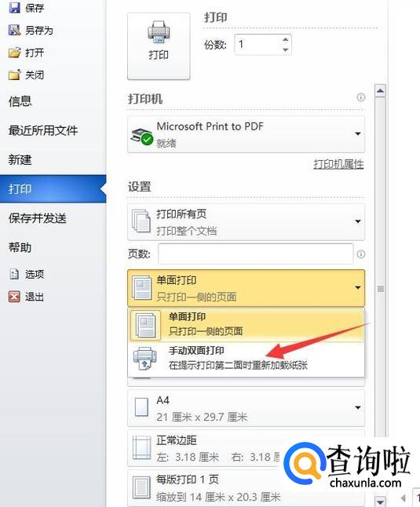Viewport: 420px width, 507px height.
Task: Open the Printer Properties link
Action: [x=338, y=164]
